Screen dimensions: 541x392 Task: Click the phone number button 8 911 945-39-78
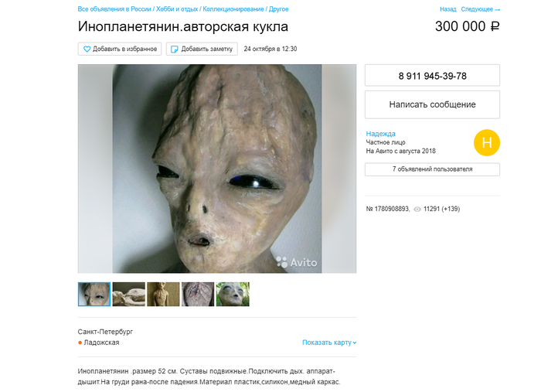coord(432,75)
